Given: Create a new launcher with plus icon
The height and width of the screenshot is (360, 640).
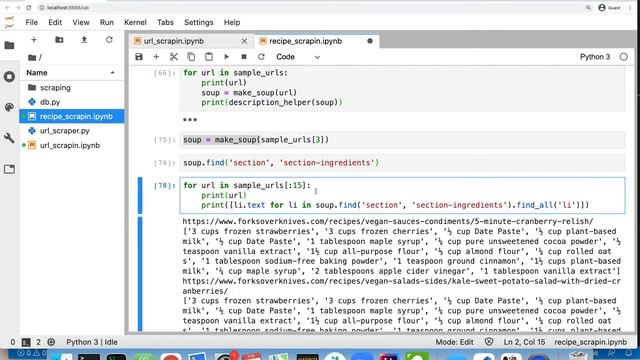Looking at the screenshot, I should (34, 40).
